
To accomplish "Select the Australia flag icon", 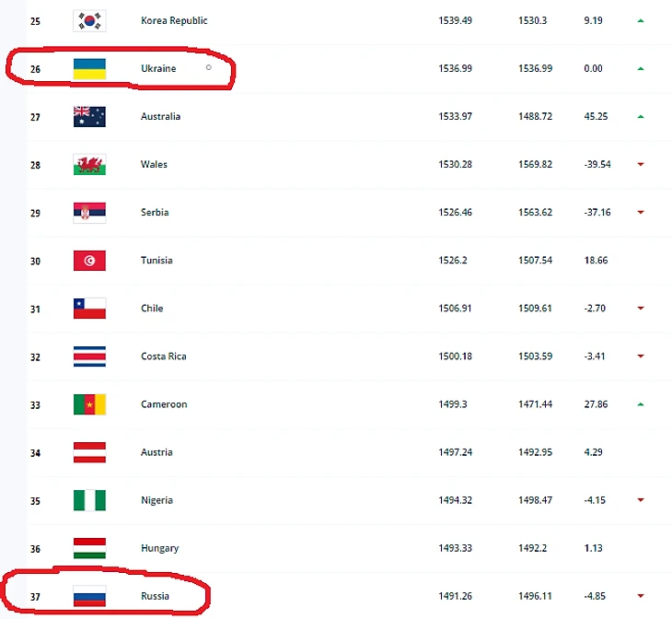I will (89, 117).
